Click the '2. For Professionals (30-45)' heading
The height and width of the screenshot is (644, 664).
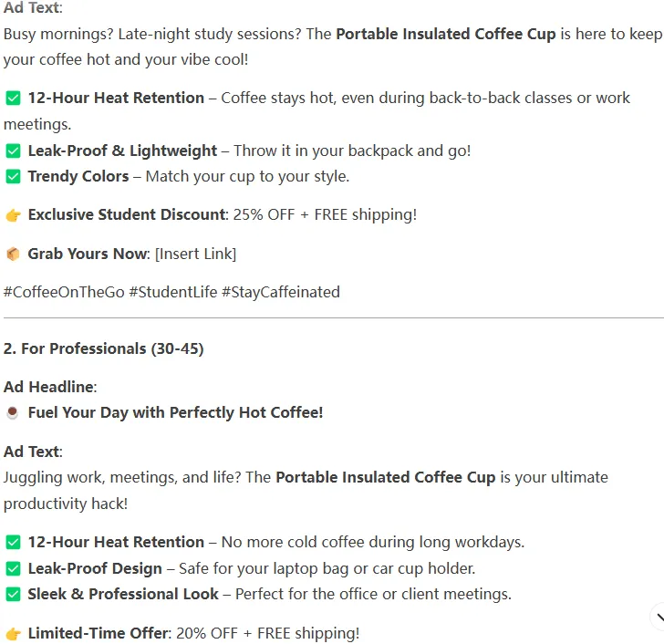tap(104, 348)
